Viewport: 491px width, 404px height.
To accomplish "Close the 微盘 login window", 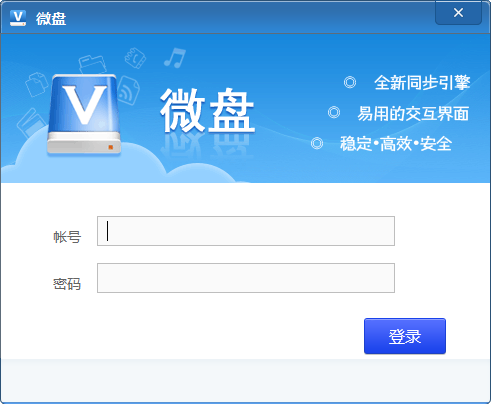I will pos(458,13).
